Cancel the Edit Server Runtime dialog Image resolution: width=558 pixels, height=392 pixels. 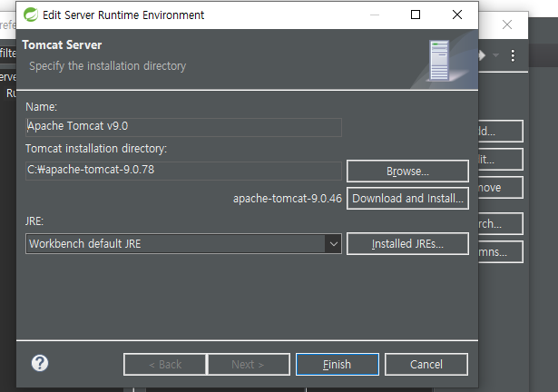coord(426,364)
